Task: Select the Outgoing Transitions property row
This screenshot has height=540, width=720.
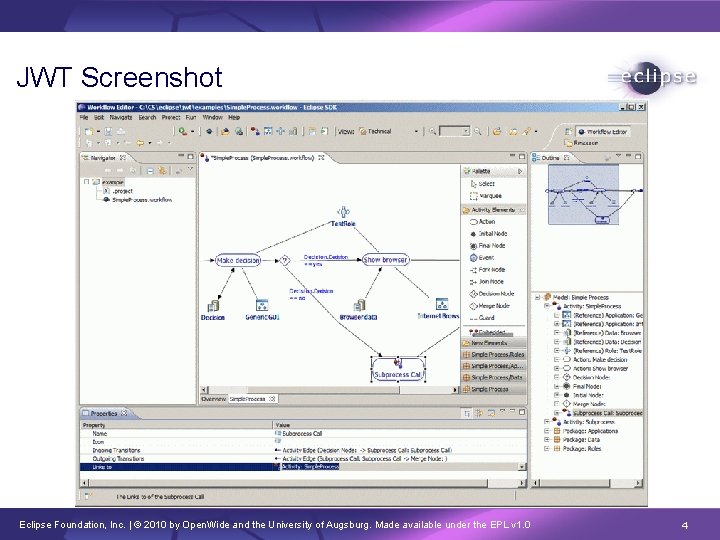Action: [x=303, y=459]
